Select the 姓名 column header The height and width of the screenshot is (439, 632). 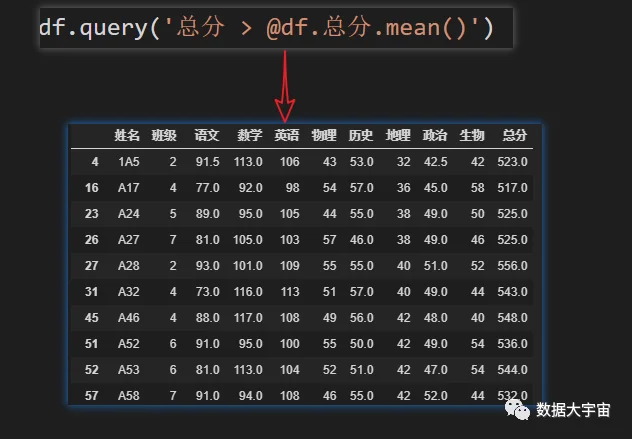pos(127,135)
